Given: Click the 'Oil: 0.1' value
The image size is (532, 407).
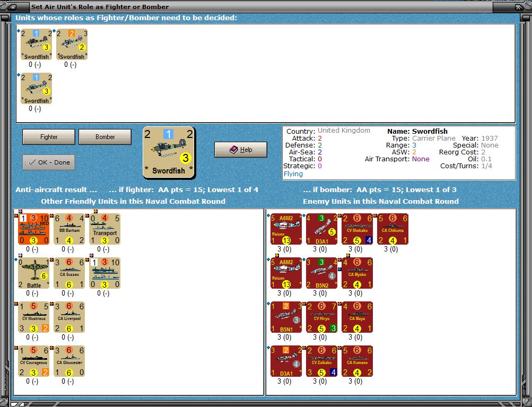Looking at the screenshot, I should [x=479, y=159].
